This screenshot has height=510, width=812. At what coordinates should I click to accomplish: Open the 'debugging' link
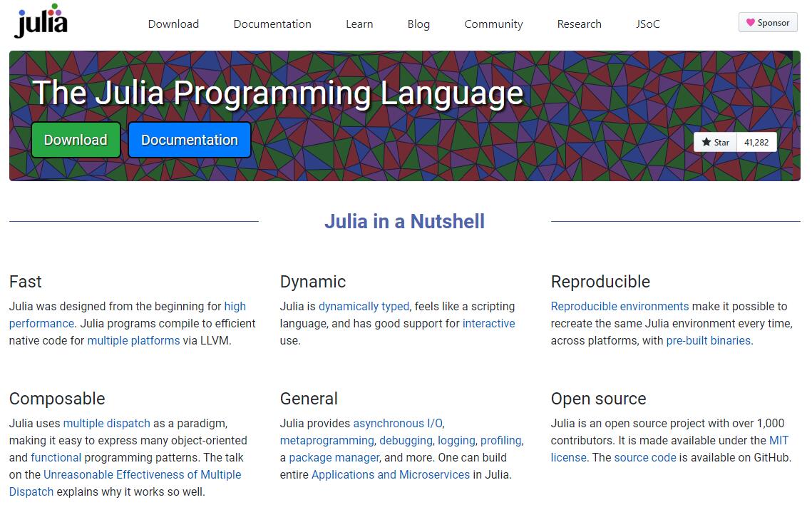(x=406, y=441)
